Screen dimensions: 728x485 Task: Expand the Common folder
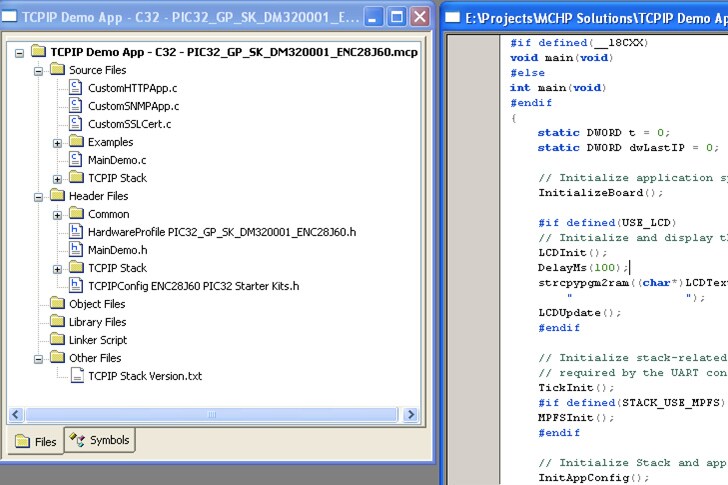57,215
